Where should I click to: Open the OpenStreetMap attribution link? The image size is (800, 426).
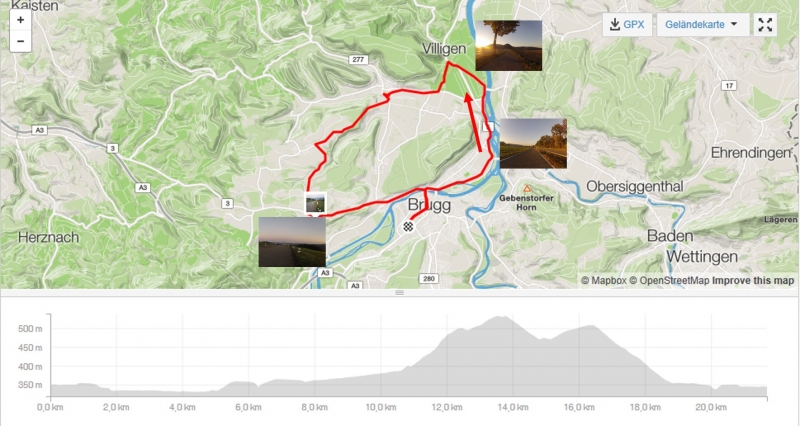(669, 281)
